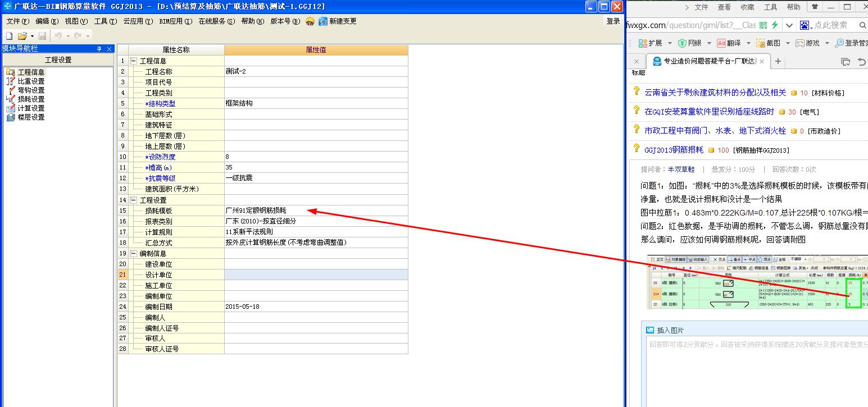
Task: Click the 翻译 translate icon in browser toolbar
Action: point(721,43)
